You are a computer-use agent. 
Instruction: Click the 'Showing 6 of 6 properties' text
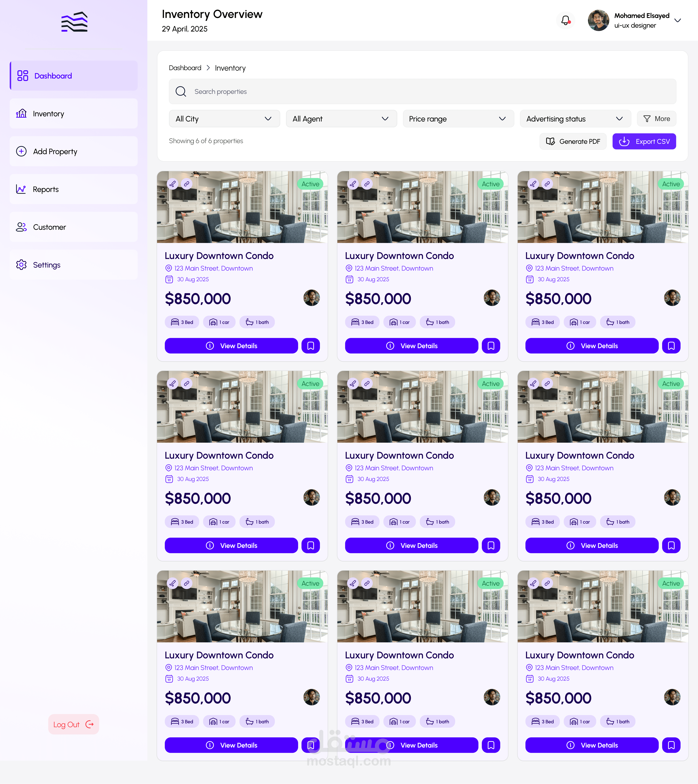pyautogui.click(x=206, y=141)
